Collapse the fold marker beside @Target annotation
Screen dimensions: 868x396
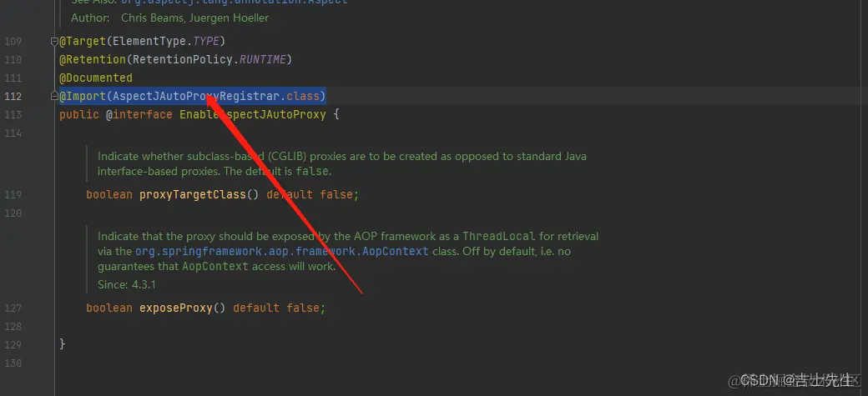point(54,42)
